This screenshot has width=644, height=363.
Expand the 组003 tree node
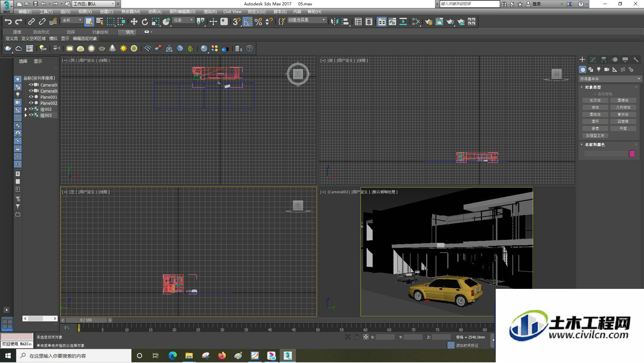click(26, 115)
